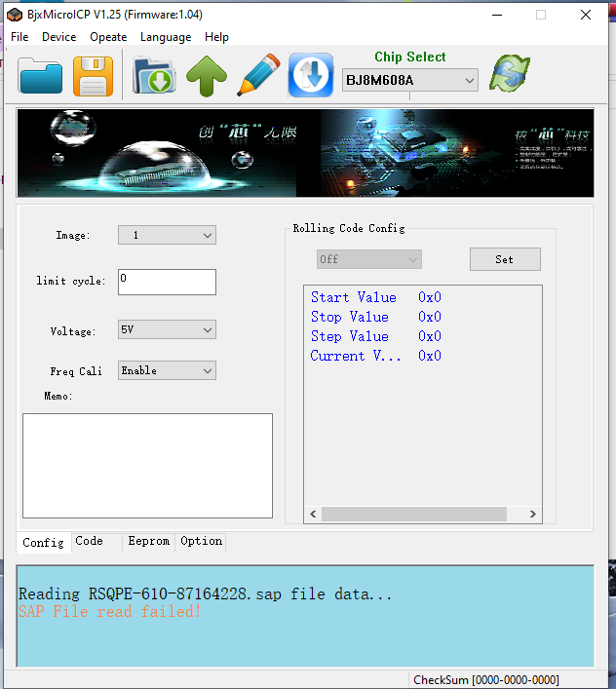Switch to the Eeprom tab
Viewport: 616px width, 689px height.
[x=148, y=541]
